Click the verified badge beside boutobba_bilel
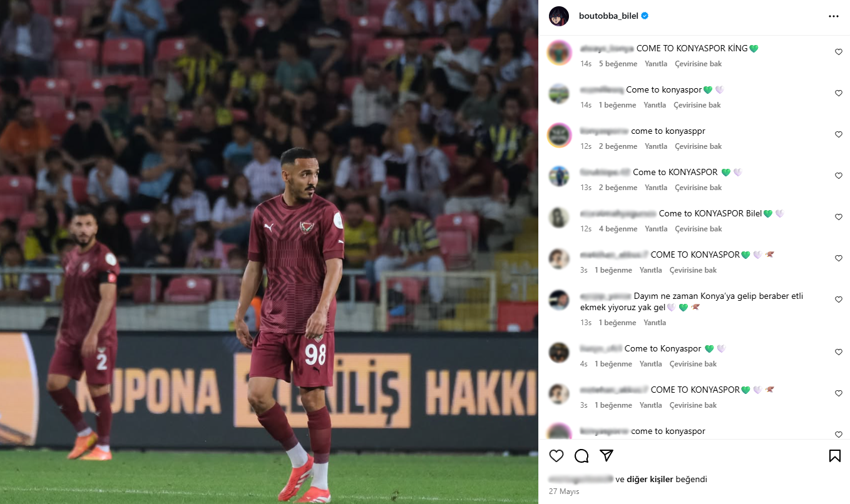Viewport: 850px width, 504px height. coord(645,16)
